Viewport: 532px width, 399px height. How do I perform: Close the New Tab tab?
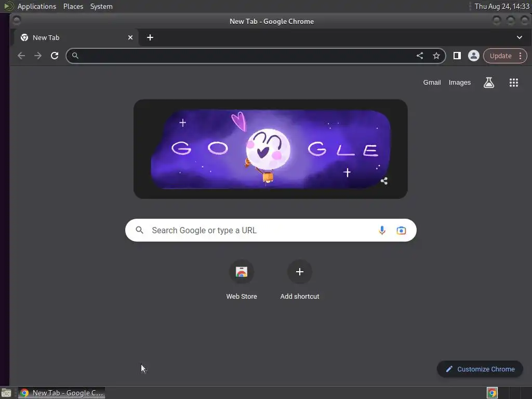tap(130, 37)
